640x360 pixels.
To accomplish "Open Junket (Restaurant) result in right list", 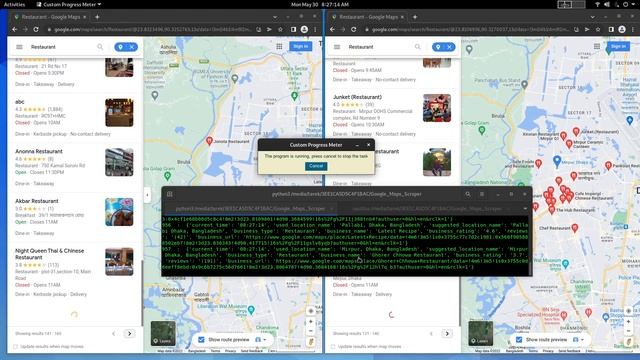I will 392,116.
